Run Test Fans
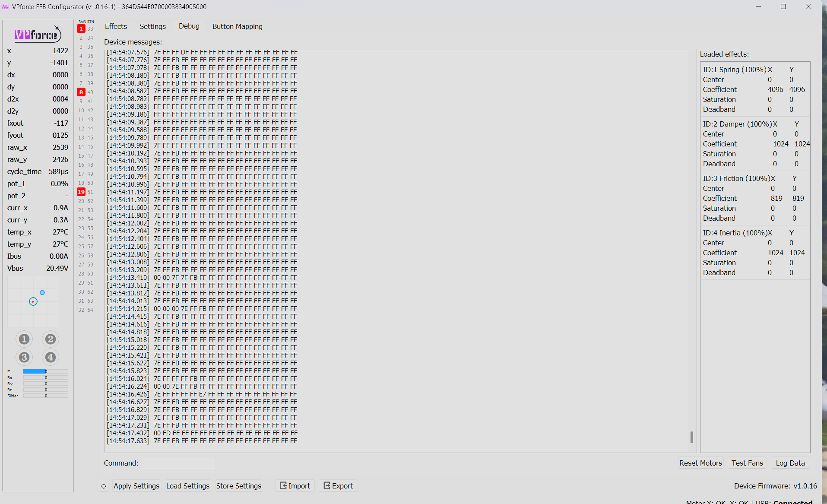827x504 pixels. coord(747,463)
